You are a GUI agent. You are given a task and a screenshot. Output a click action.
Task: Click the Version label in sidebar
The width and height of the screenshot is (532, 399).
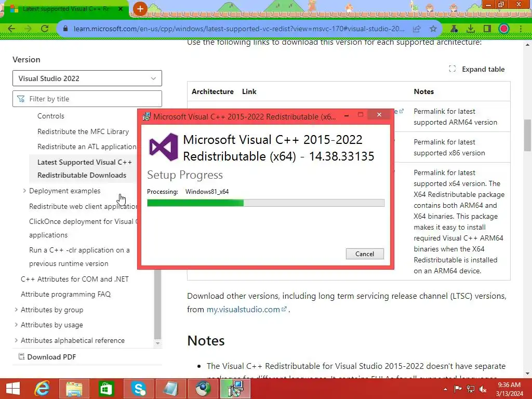[26, 59]
